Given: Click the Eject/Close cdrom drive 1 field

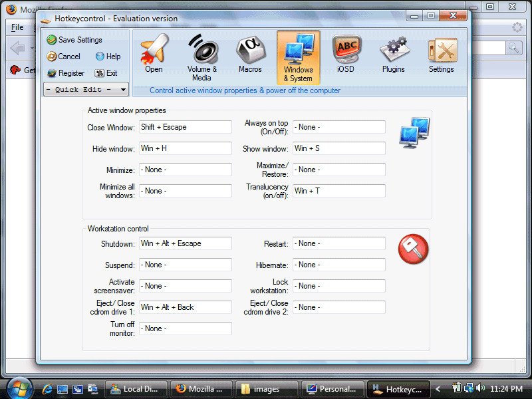Looking at the screenshot, I should (x=186, y=307).
